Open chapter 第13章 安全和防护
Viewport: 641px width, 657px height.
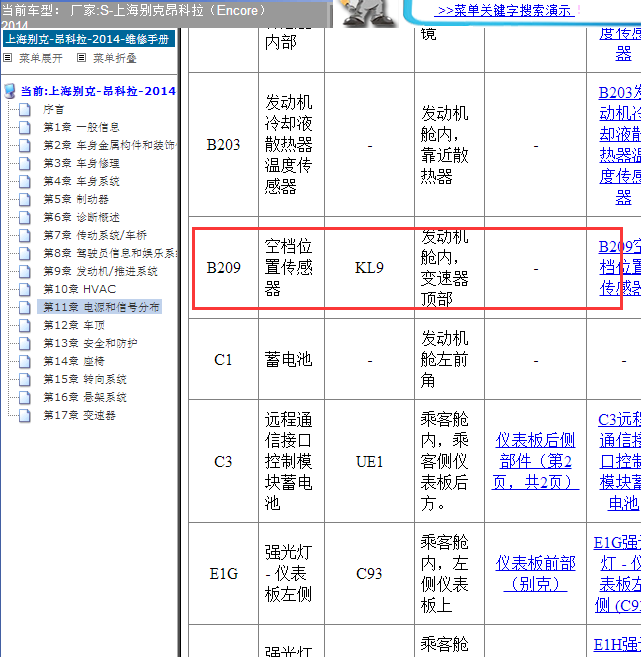pos(90,344)
